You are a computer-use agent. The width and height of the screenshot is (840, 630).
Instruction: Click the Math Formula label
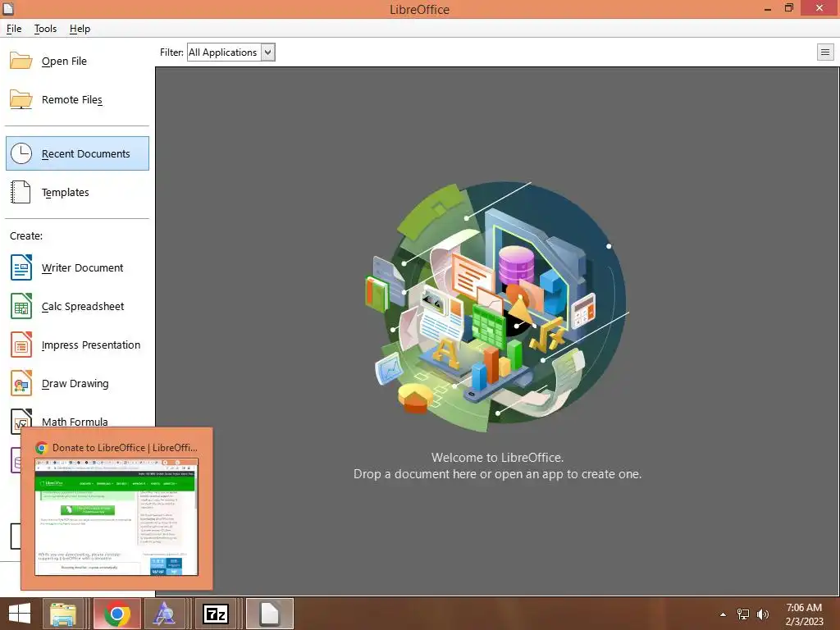click(x=75, y=422)
